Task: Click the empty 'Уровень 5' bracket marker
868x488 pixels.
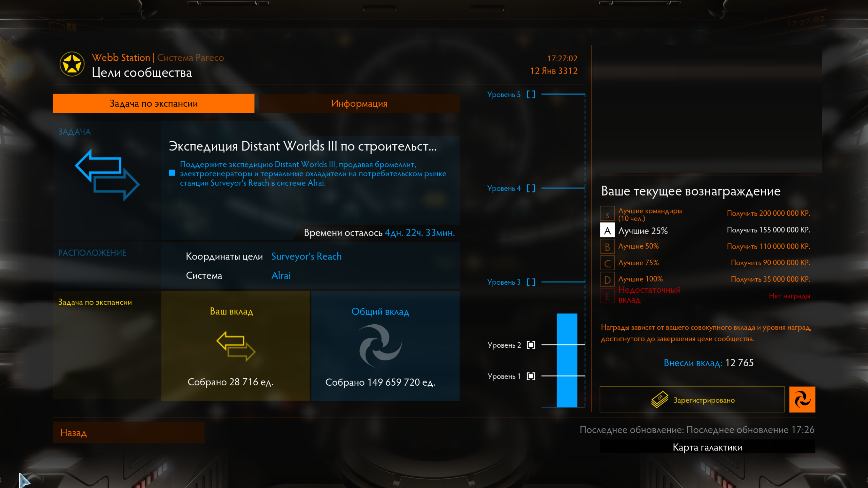Action: coord(531,95)
